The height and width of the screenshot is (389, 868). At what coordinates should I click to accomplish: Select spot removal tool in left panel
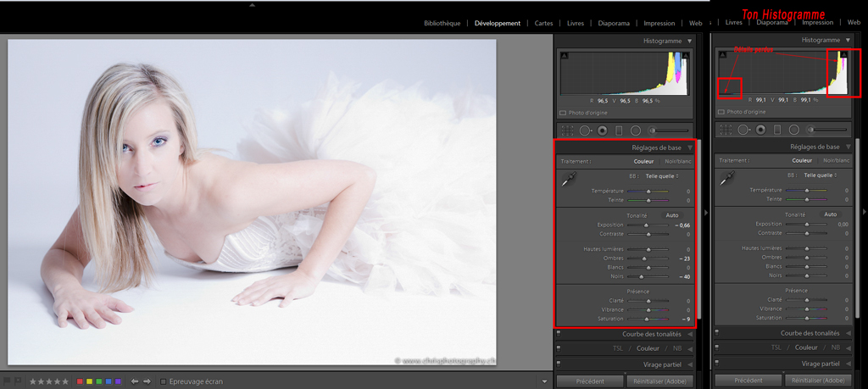tap(585, 131)
